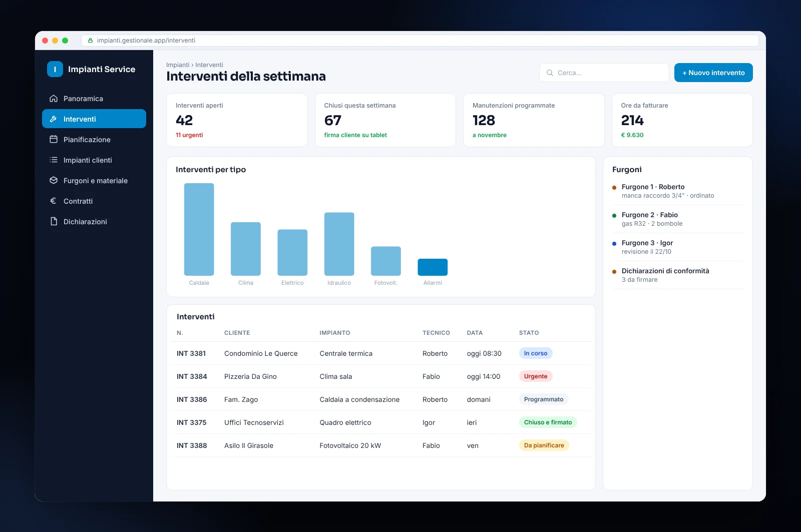Open the Panoramica section
801x532 pixels.
(94, 99)
